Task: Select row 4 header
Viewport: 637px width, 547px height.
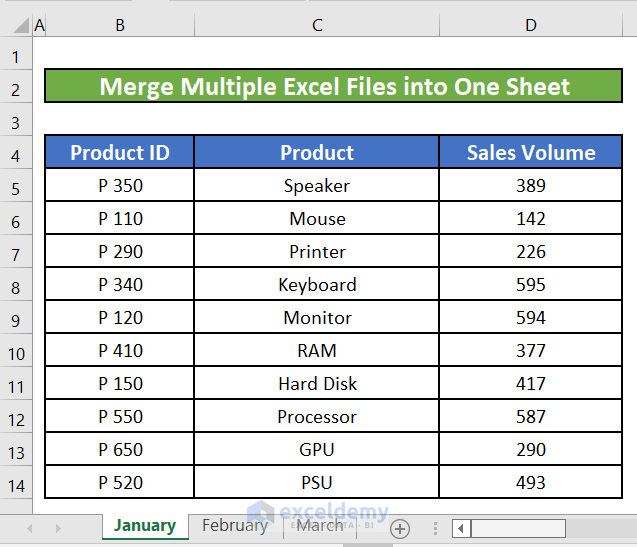Action: [16, 153]
